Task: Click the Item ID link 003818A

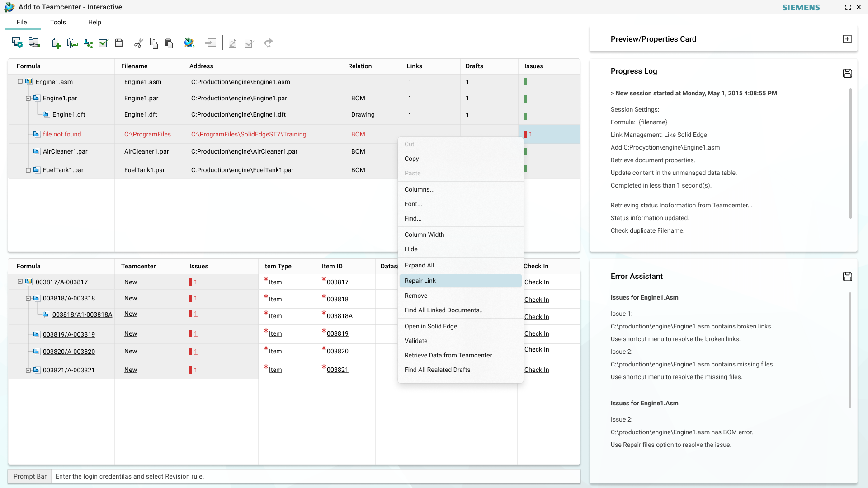Action: click(x=340, y=316)
